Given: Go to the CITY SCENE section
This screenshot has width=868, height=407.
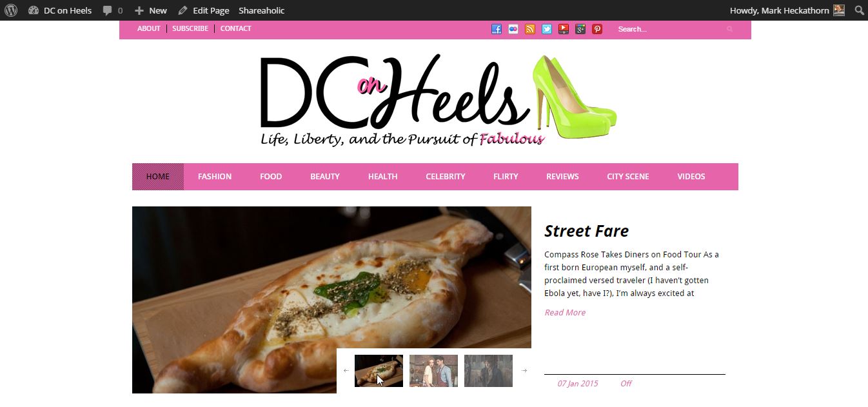Looking at the screenshot, I should click(628, 177).
